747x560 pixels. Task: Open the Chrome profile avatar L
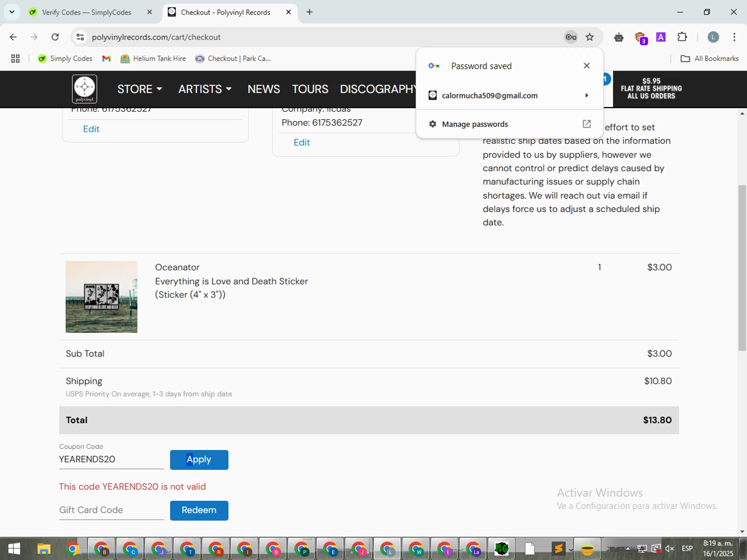[x=713, y=37]
